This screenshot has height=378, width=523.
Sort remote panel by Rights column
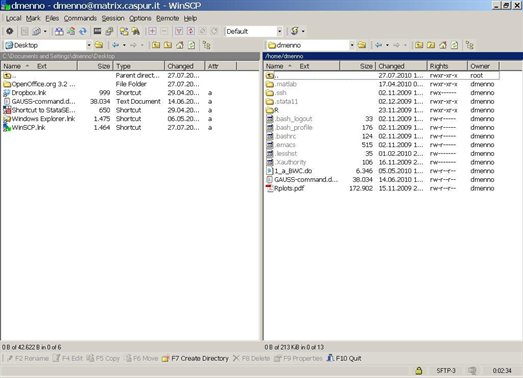point(447,66)
